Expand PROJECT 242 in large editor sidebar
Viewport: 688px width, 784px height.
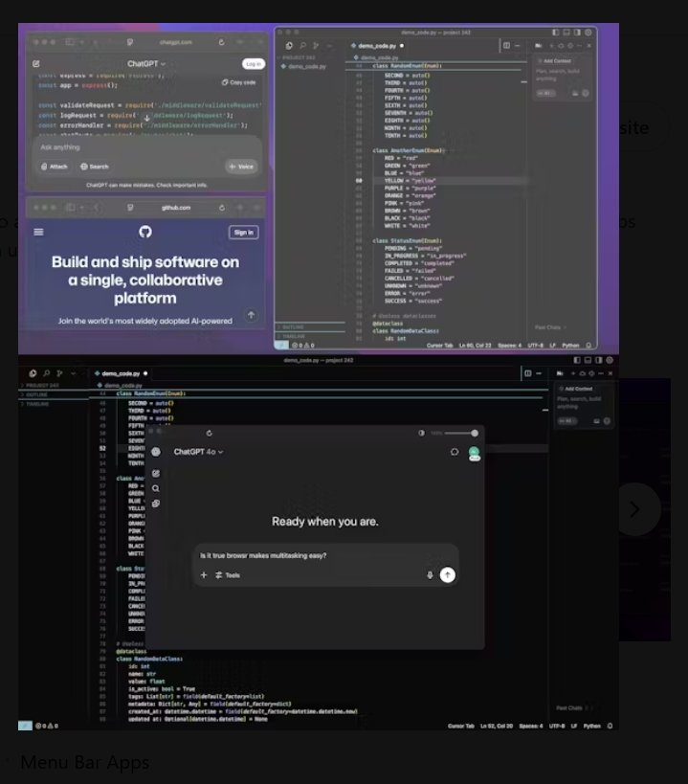click(x=40, y=386)
